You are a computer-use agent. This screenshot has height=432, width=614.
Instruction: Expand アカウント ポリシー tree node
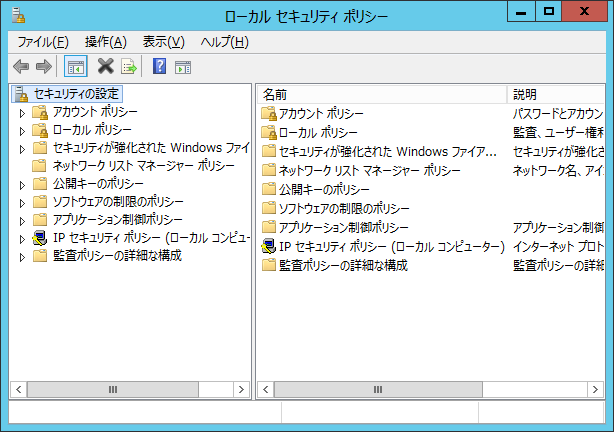tap(22, 113)
